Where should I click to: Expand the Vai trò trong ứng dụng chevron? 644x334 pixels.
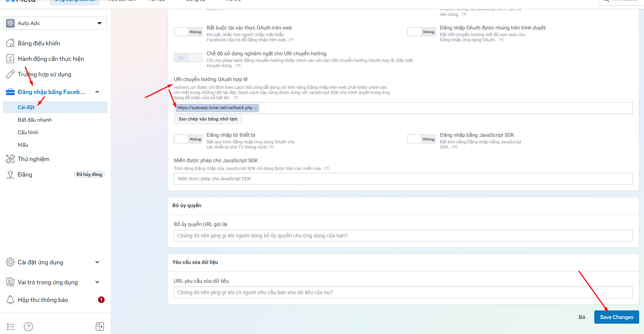point(97,282)
